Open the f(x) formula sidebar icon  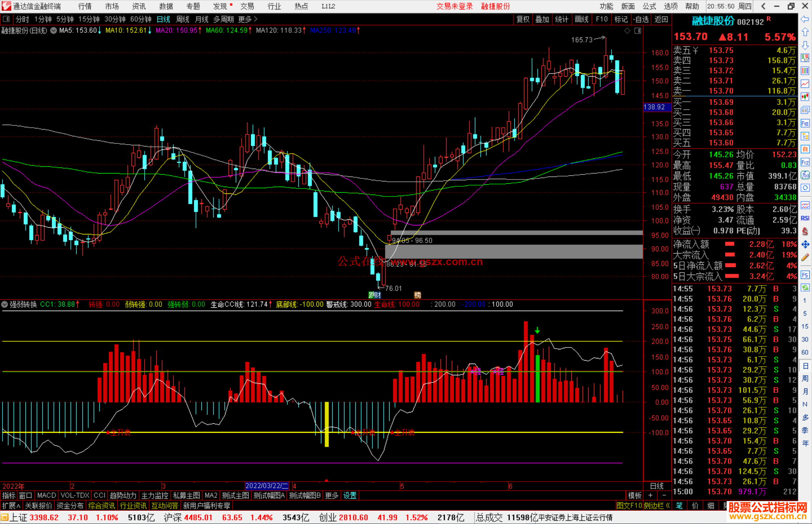805,175
